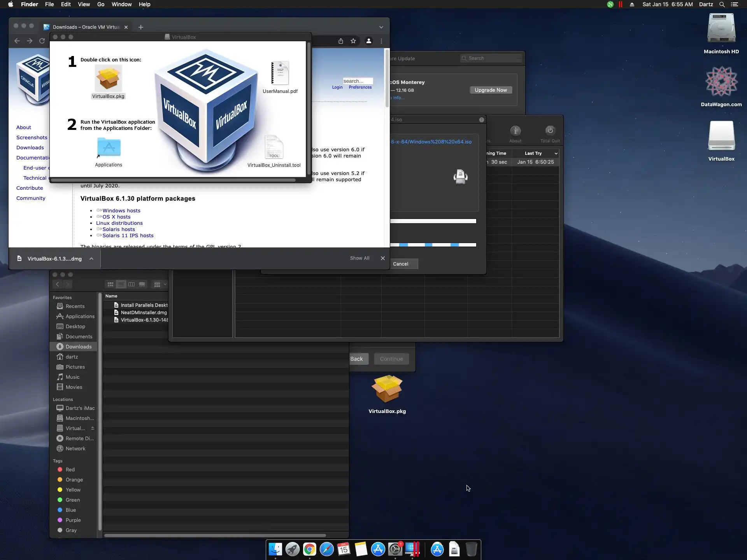Select the Downloads Oracle VM VirtualBox tab

tap(86, 27)
